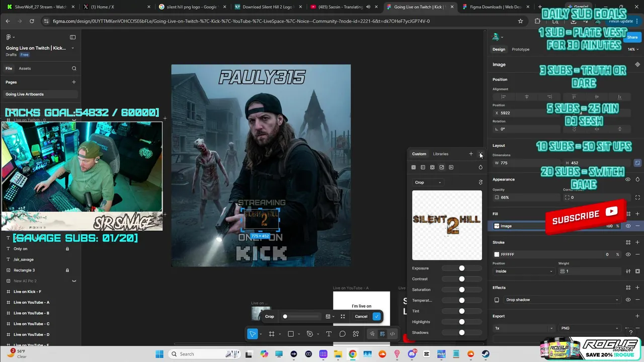Viewport: 644px width, 362px height.
Task: Select the Comment tool in toolbar
Action: coord(343,334)
